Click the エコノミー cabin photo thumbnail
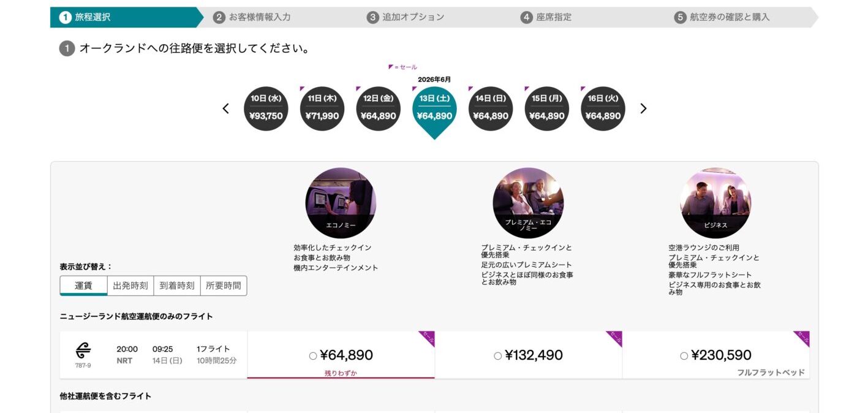868x413 pixels. [341, 203]
